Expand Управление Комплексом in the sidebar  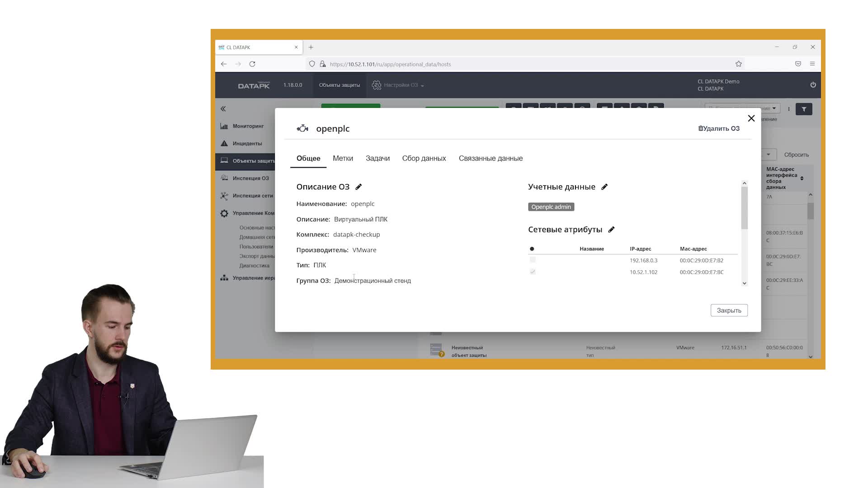[247, 213]
